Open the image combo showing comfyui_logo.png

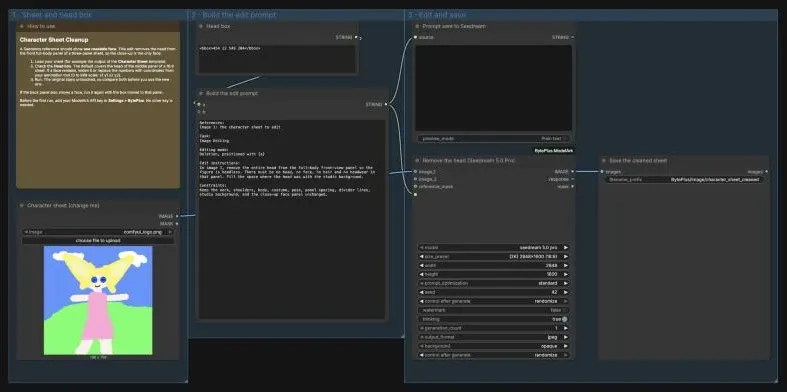coord(98,232)
